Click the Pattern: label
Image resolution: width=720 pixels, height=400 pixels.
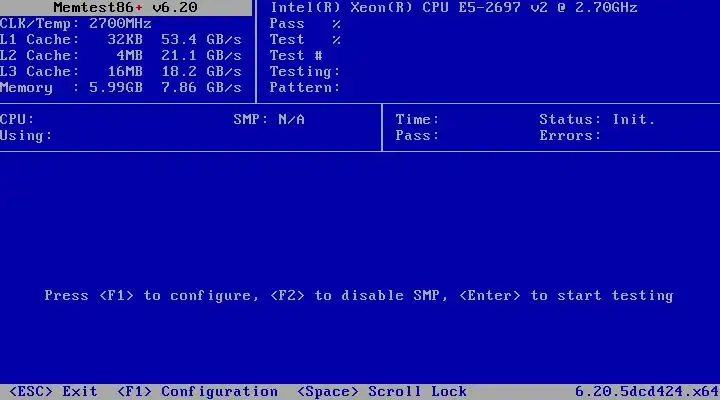click(x=305, y=87)
